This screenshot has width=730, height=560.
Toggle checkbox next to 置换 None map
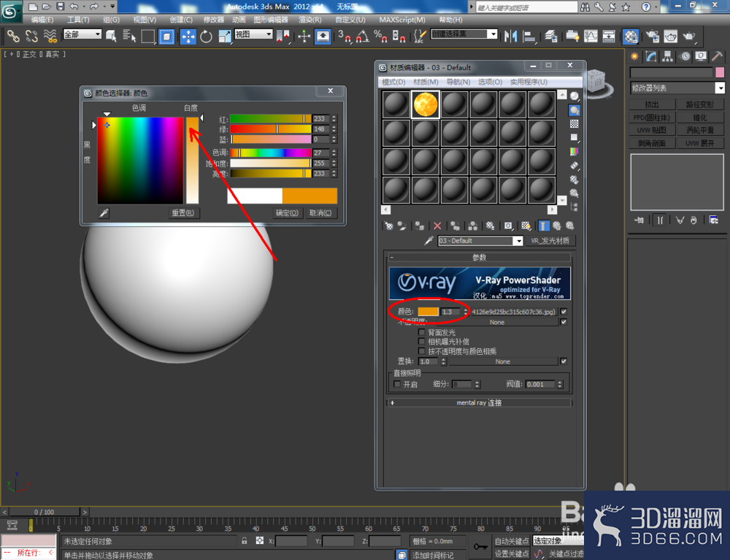(x=564, y=361)
